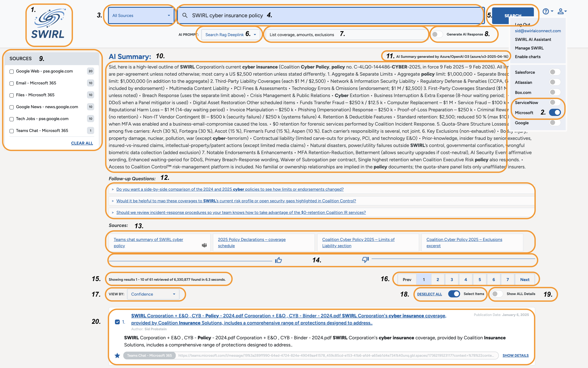
Task: Open the View By Confidence dropdown
Action: [153, 294]
